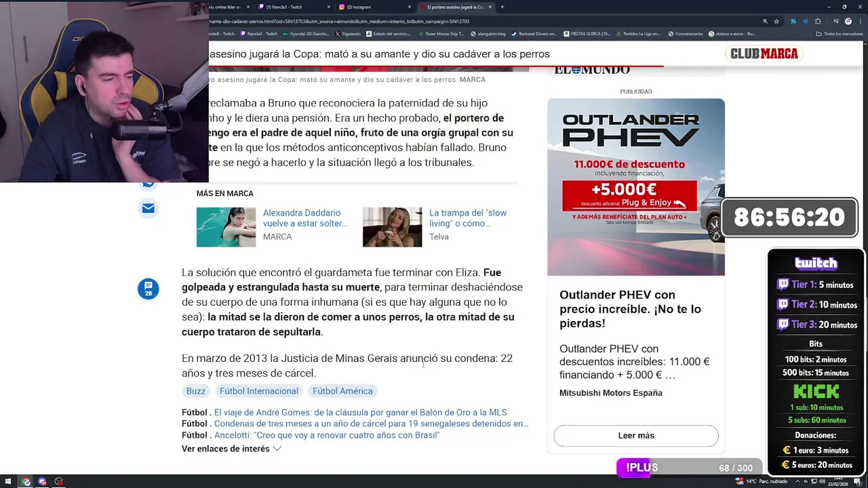Open the Outlander PHEV ad image
Screen dimensions: 868x488
pos(636,187)
